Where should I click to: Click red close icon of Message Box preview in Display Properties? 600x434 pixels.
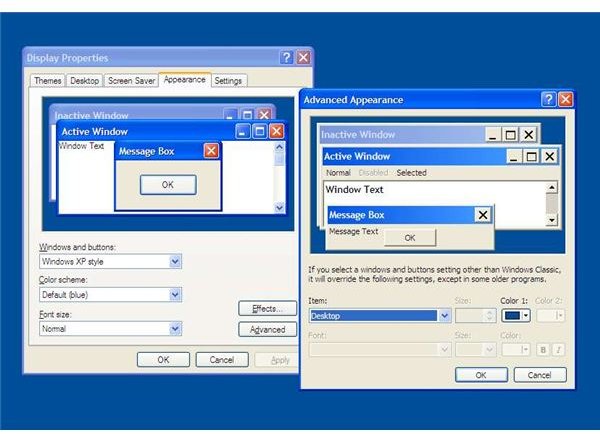(x=211, y=151)
